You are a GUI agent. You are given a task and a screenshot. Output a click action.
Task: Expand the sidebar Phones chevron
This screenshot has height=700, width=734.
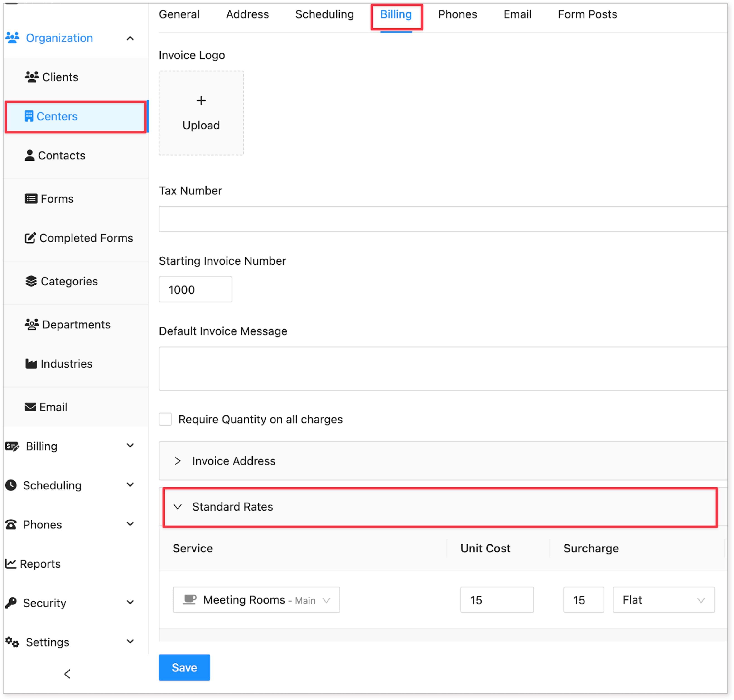pos(130,524)
